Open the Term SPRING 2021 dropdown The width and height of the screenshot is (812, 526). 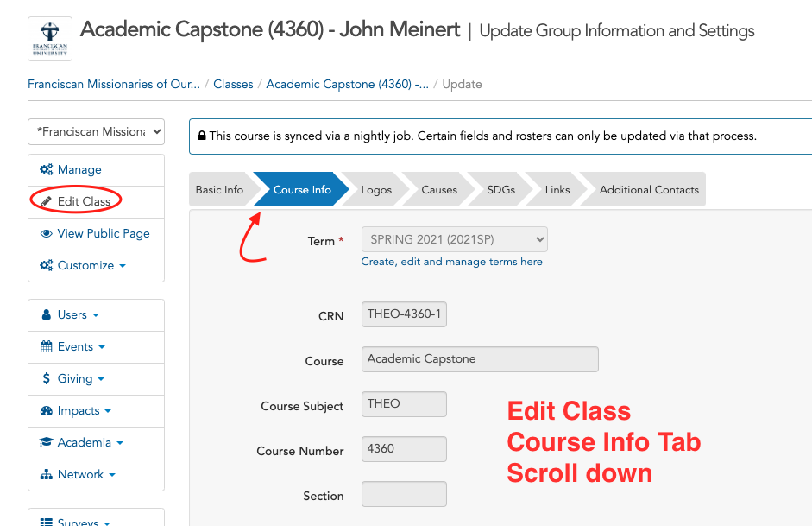tap(454, 239)
